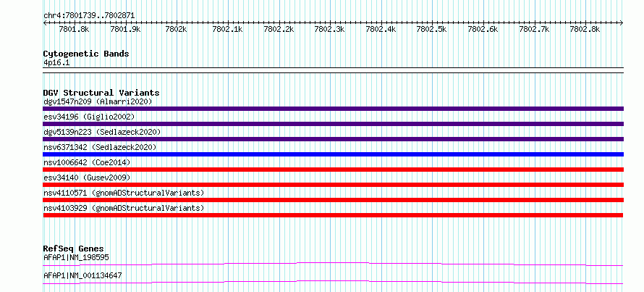Select the 4p16.1 band label

[55, 63]
